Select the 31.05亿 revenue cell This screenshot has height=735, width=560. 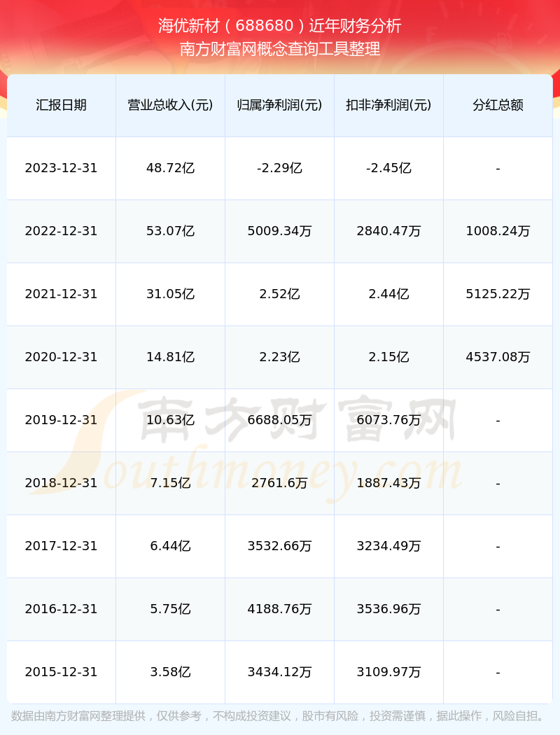click(171, 295)
